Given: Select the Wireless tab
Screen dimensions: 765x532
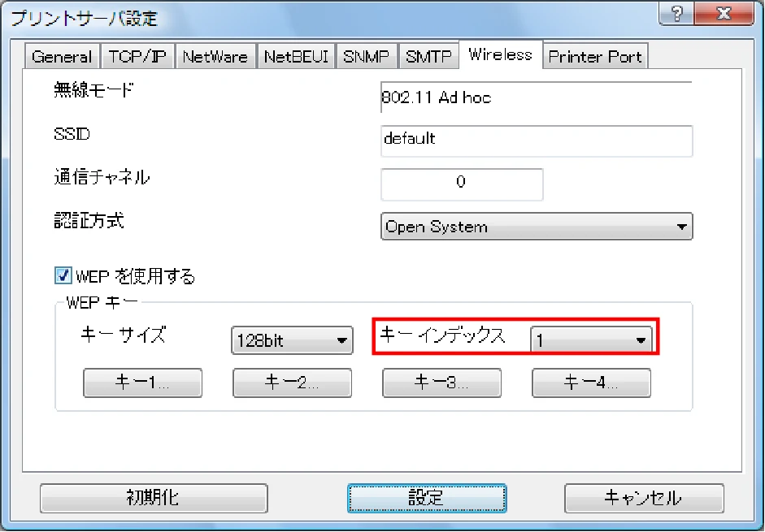Looking at the screenshot, I should pyautogui.click(x=501, y=54).
